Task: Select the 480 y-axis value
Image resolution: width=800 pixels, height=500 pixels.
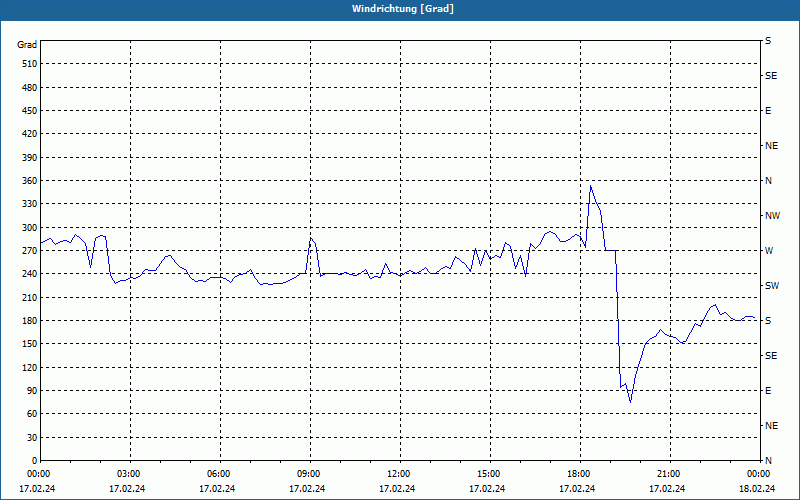Action: coord(30,87)
